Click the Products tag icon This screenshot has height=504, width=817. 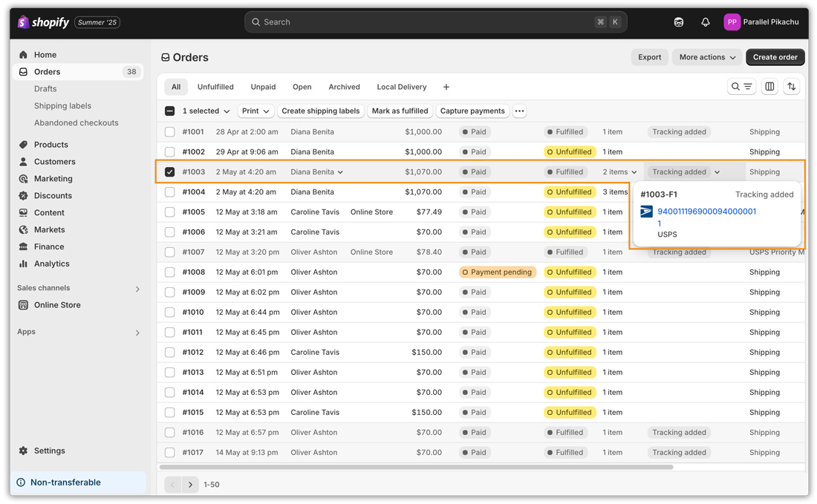pos(23,145)
